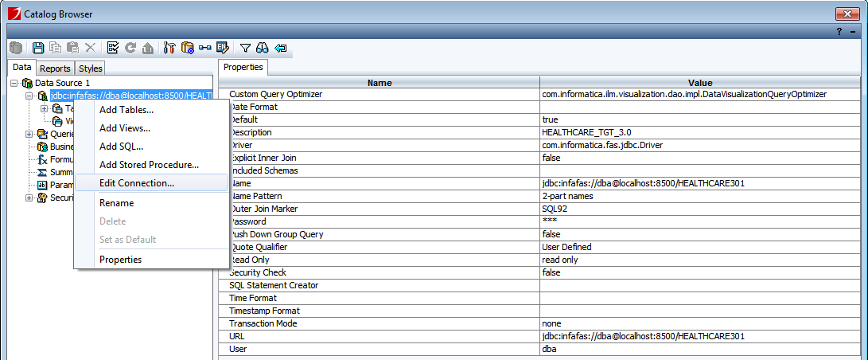Select Add Tables from context menu
The height and width of the screenshot is (360, 868).
126,110
